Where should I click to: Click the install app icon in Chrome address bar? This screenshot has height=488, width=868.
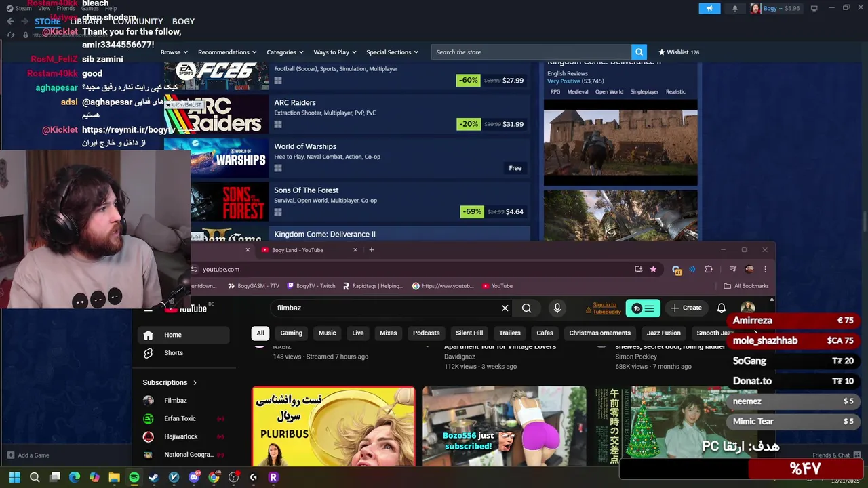638,269
